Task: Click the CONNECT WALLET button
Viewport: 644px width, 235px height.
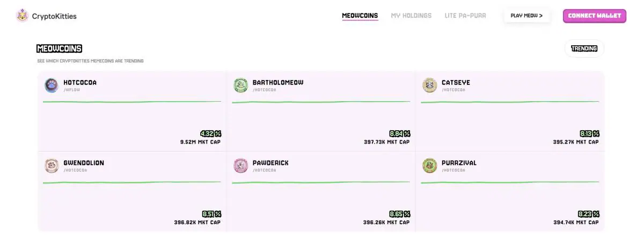Action: 595,16
